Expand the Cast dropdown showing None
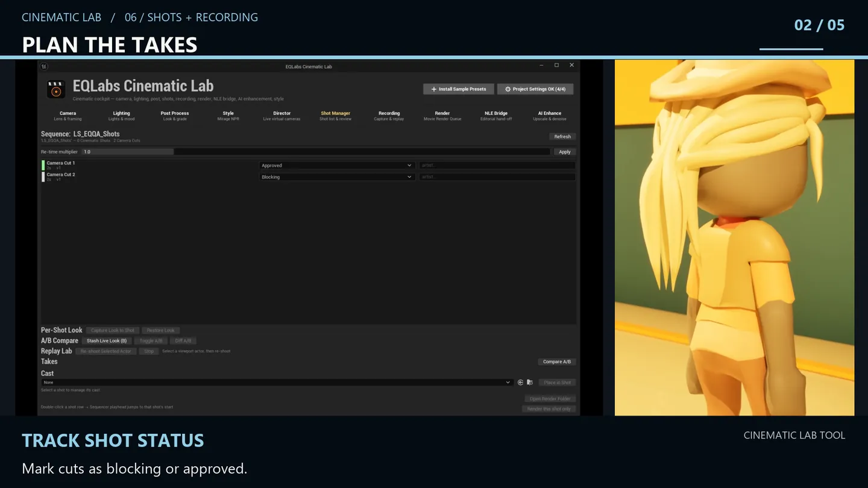Image resolution: width=868 pixels, height=488 pixels. click(277, 383)
